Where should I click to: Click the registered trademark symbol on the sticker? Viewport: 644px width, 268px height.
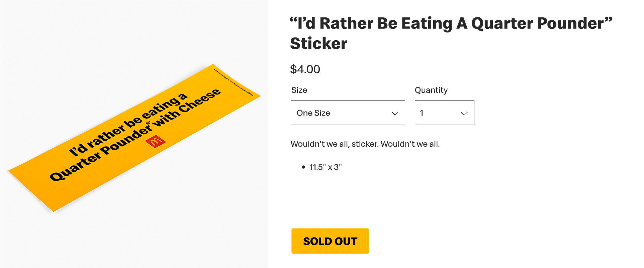point(148,123)
